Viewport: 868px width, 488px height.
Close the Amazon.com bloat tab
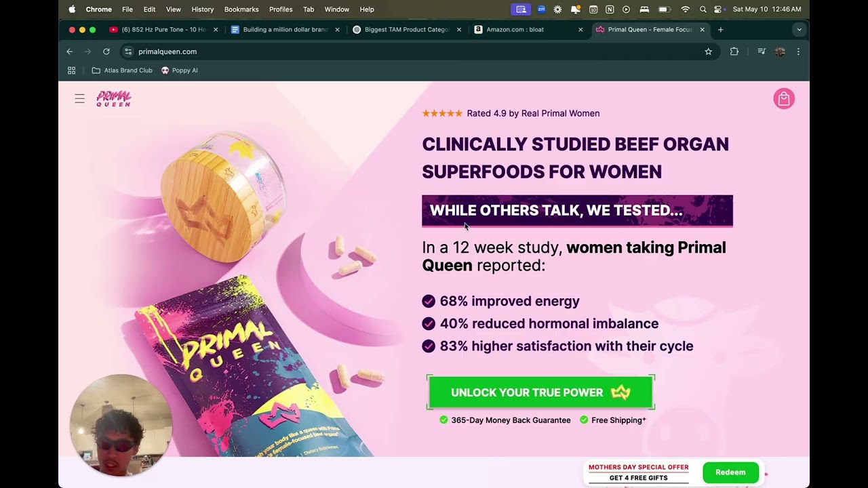pos(580,30)
